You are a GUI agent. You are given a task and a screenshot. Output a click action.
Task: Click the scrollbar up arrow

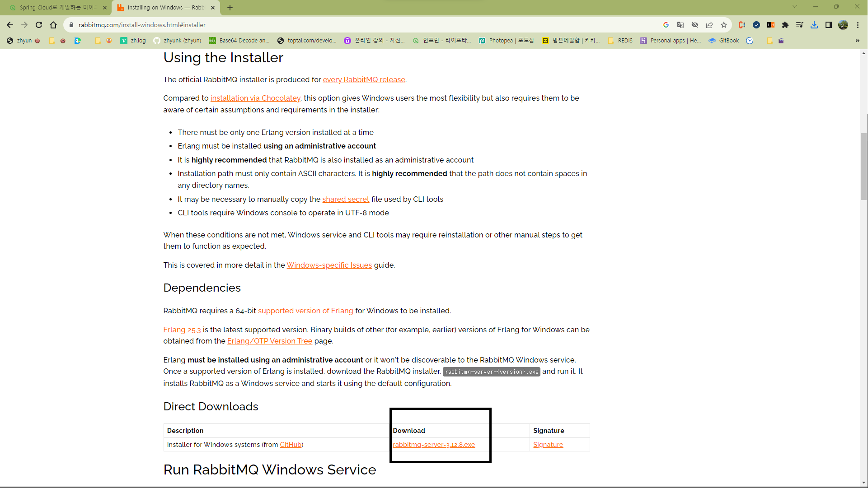[x=863, y=53]
